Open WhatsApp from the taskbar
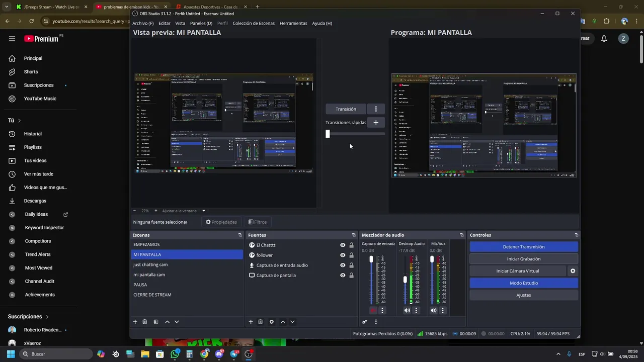Viewport: 644px width, 362px height. click(175, 354)
